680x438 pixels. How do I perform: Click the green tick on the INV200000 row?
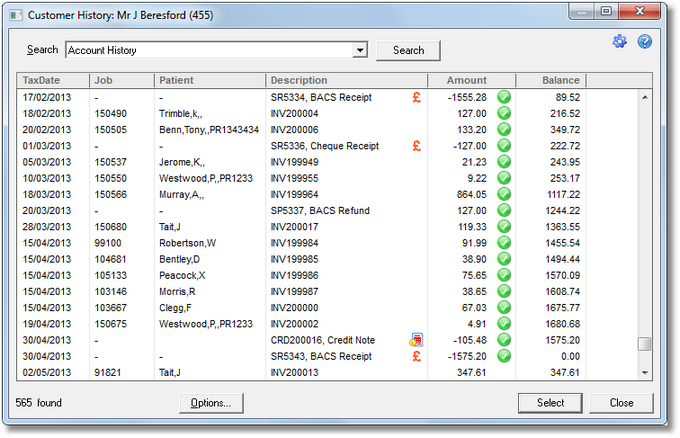(x=504, y=307)
